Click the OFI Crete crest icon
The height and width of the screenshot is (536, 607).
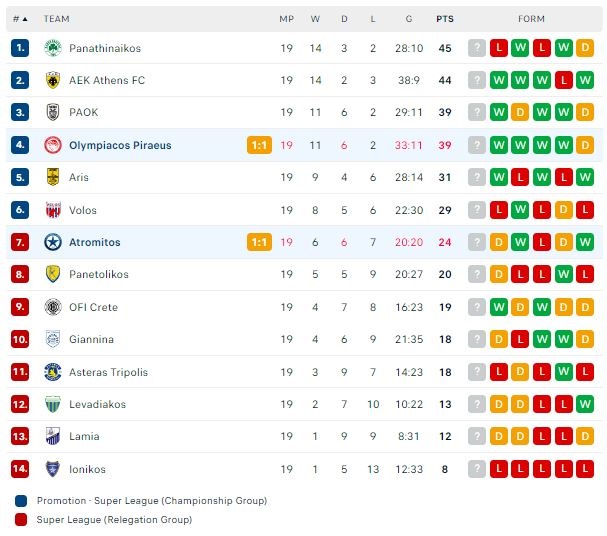pos(53,307)
